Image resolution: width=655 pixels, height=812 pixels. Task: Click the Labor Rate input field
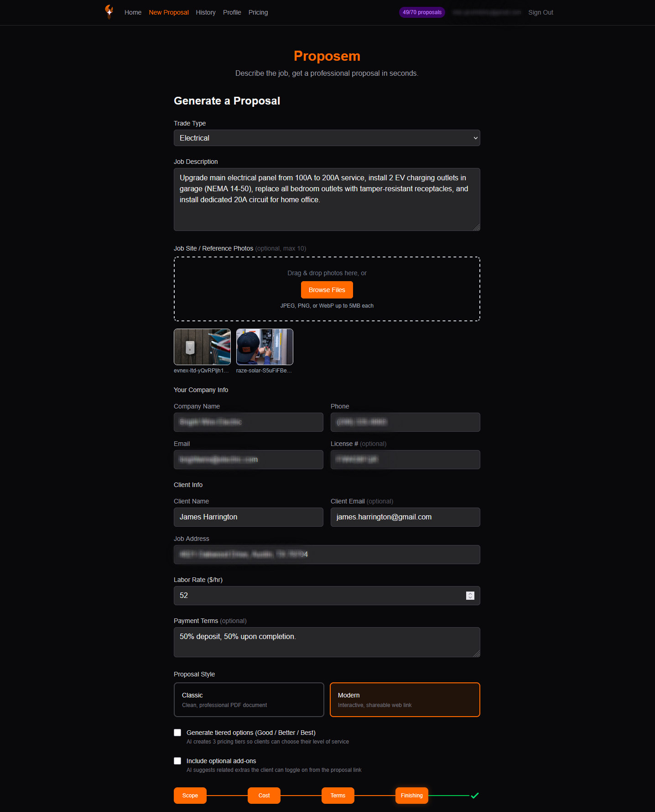(x=327, y=596)
